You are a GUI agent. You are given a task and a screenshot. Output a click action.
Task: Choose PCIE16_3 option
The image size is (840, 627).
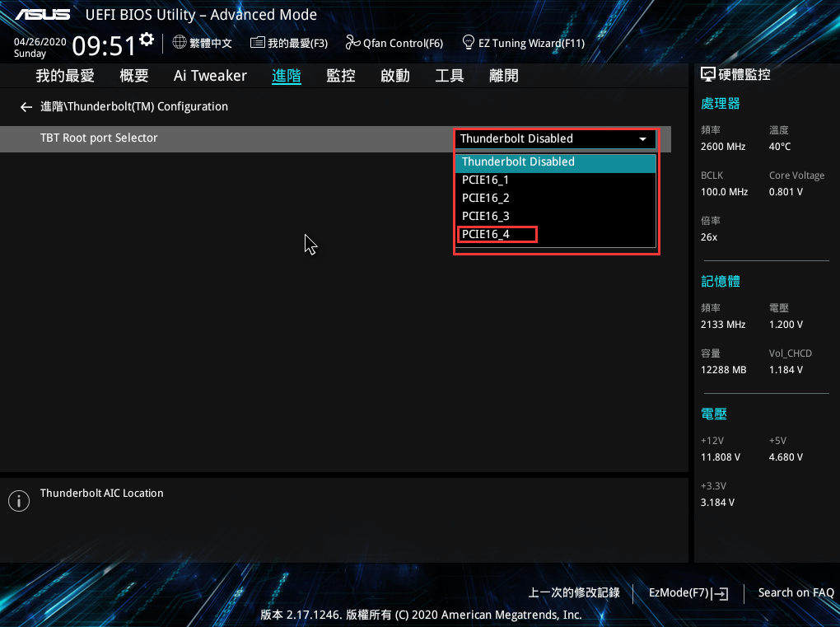pyautogui.click(x=485, y=217)
